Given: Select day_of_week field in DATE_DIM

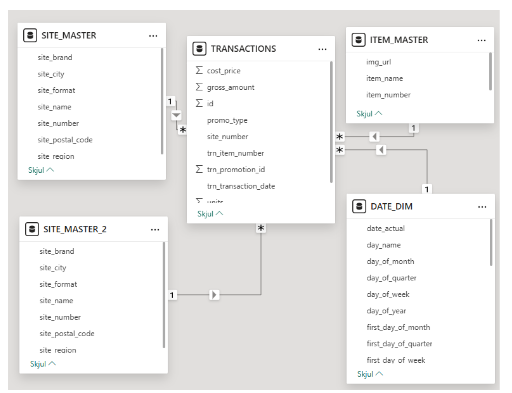Looking at the screenshot, I should point(388,294).
